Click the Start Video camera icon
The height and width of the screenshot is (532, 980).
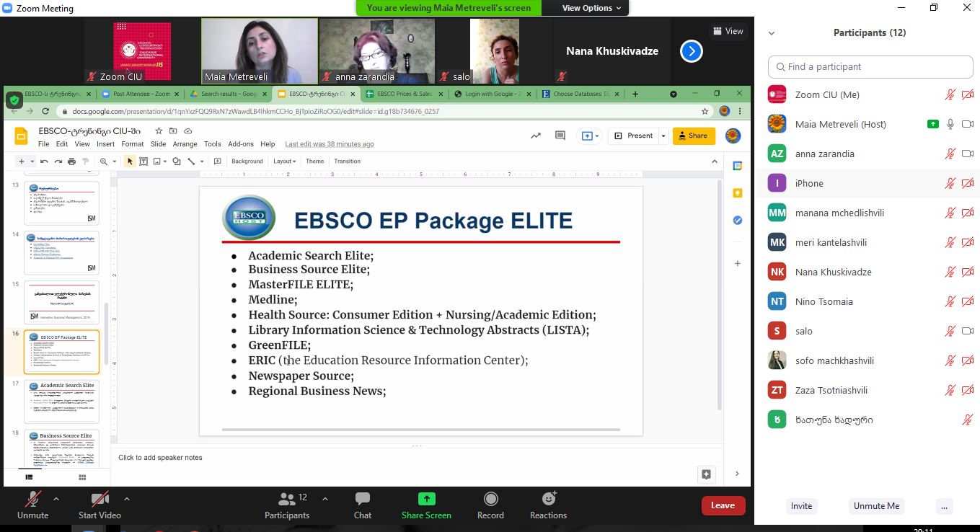[x=100, y=499]
